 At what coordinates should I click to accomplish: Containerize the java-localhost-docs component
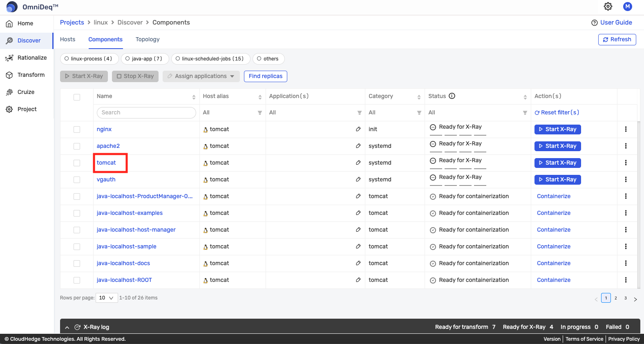[554, 263]
